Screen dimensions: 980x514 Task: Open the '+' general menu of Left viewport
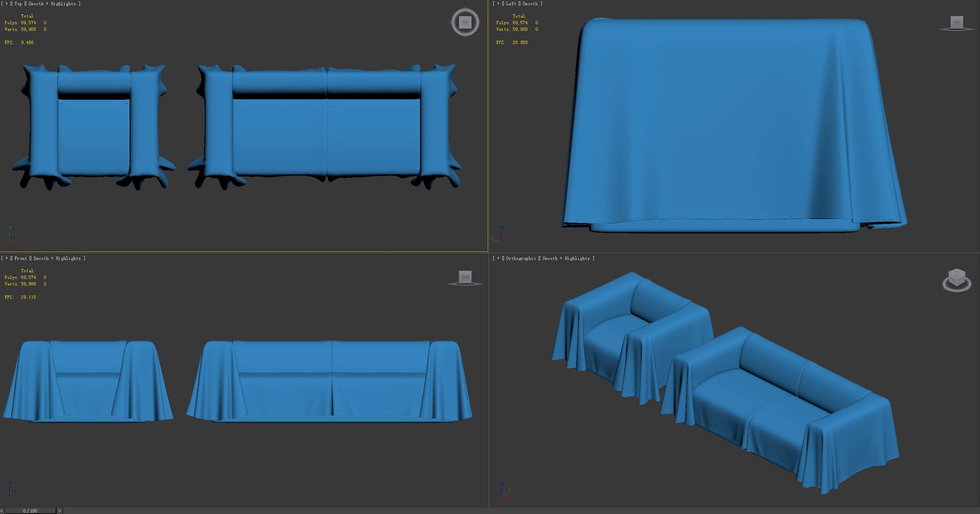pyautogui.click(x=498, y=4)
